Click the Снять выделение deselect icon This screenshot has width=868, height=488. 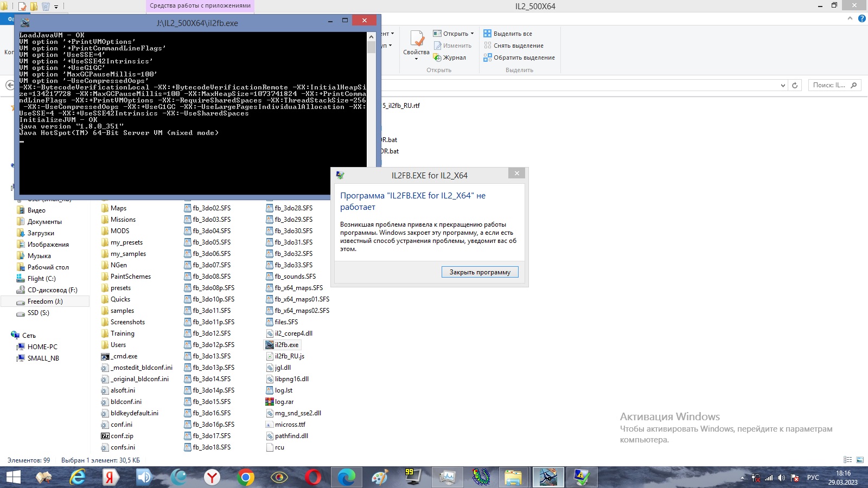coord(487,46)
